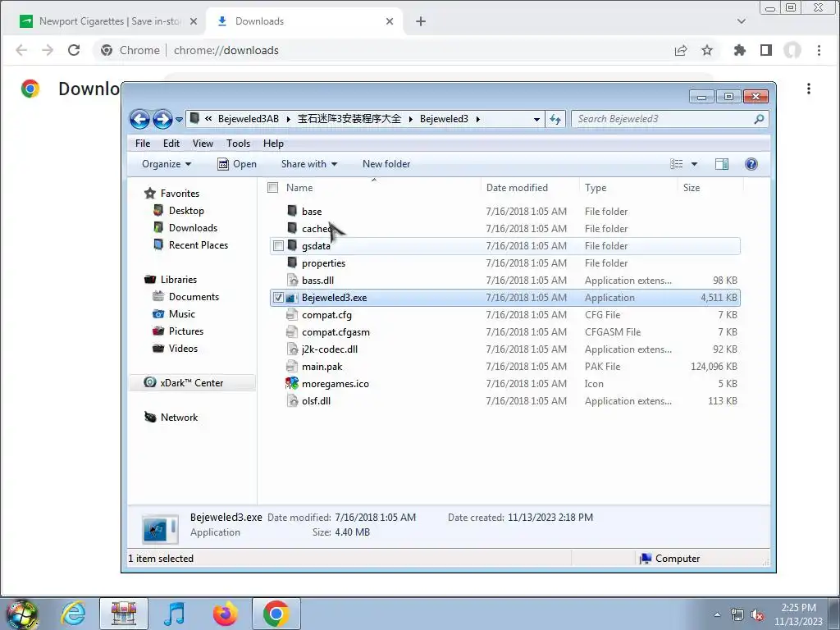Open the Windows Start menu

[x=22, y=614]
